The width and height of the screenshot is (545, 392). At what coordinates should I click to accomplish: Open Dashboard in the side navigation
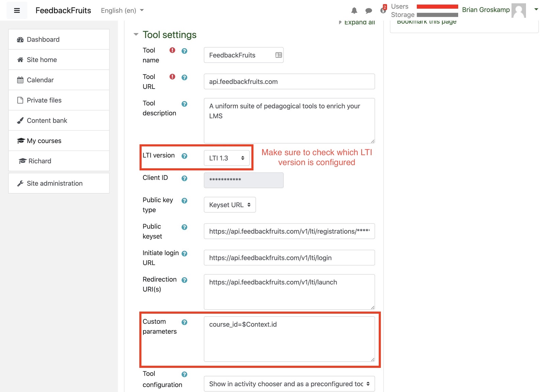pos(59,40)
